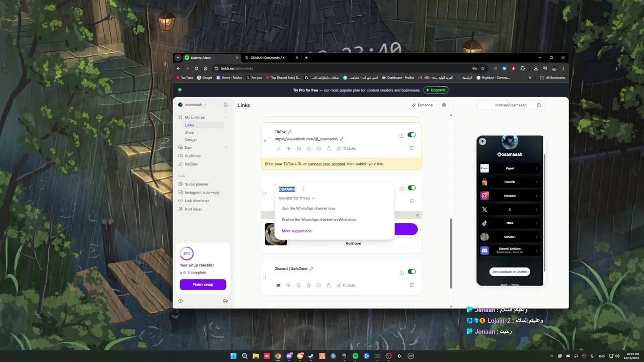The image size is (644, 362).
Task: Click the star icon on TikTok card
Action: point(308,149)
